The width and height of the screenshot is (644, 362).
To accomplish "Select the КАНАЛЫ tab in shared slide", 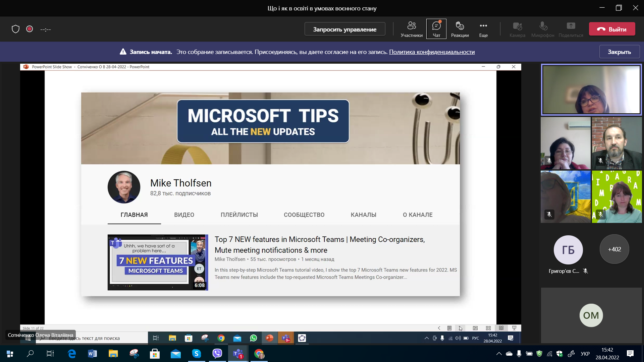I will (x=364, y=215).
